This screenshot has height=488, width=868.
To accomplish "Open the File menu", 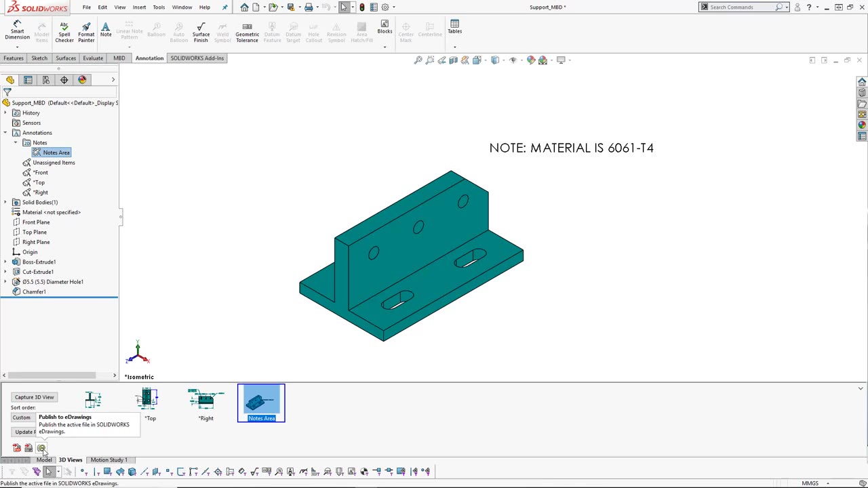I will (x=87, y=7).
